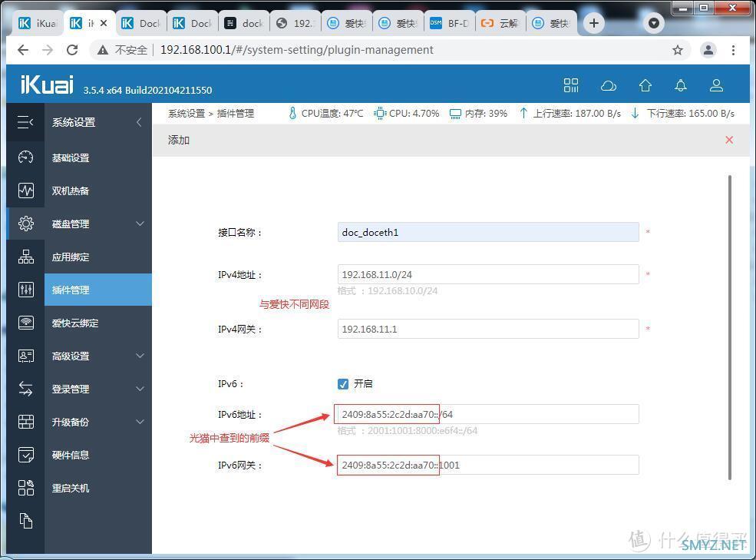Switch to the BF-D browser tab
Viewport: 756px width, 560px height.
[x=449, y=23]
